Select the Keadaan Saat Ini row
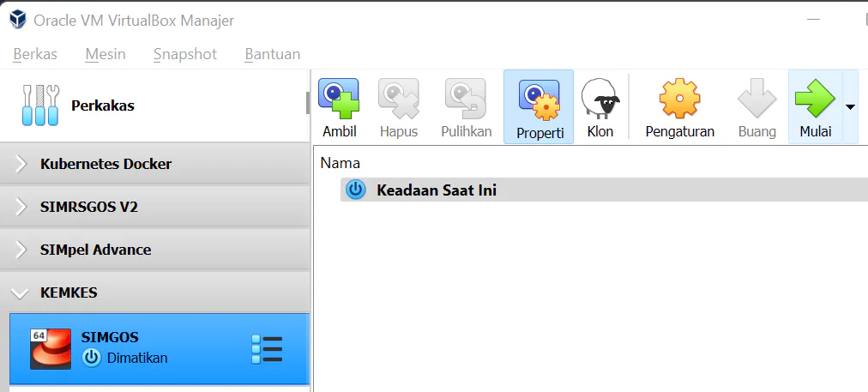This screenshot has height=392, width=868. 604,190
